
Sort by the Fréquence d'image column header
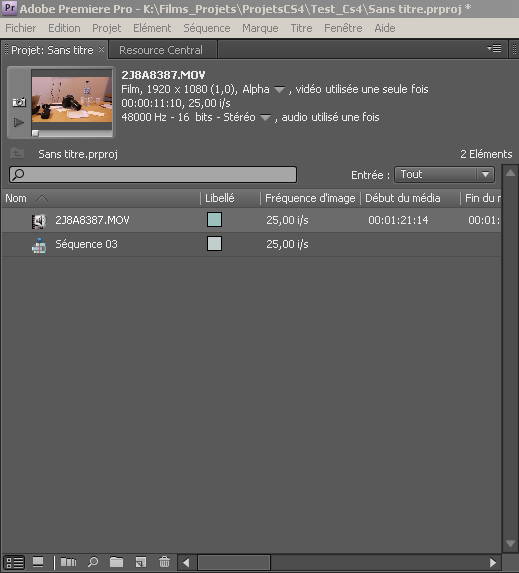[x=310, y=198]
